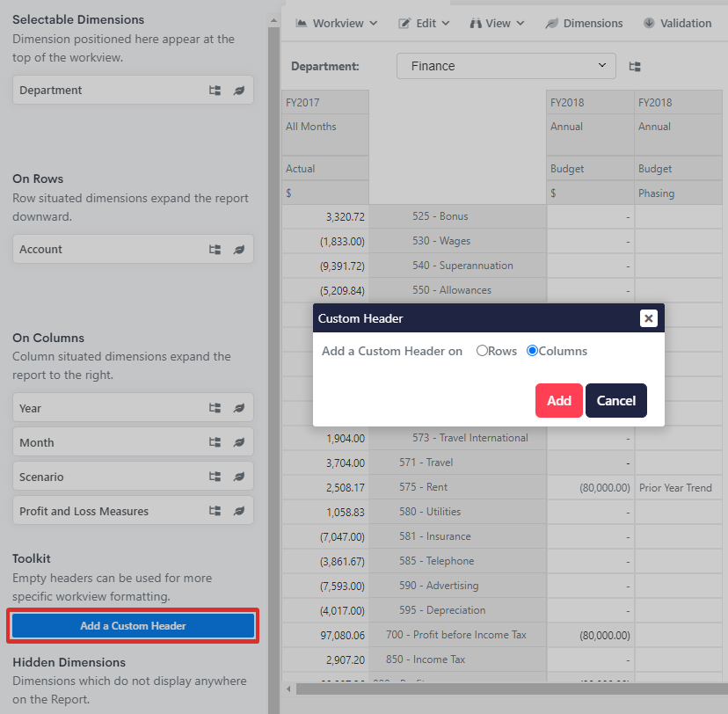Select the Rows radio option
The width and height of the screenshot is (728, 714).
pyautogui.click(x=482, y=351)
